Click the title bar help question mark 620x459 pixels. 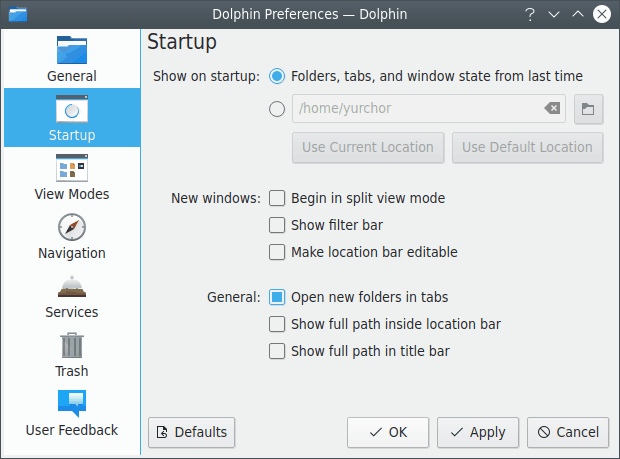[530, 14]
